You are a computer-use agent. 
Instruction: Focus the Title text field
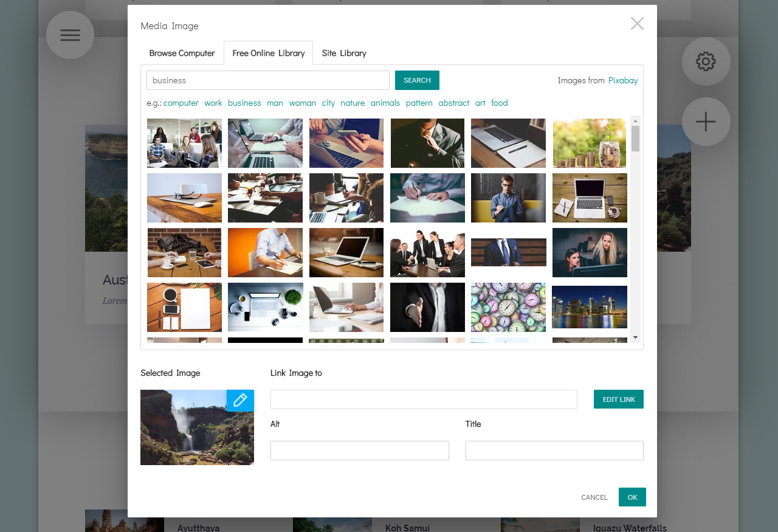554,451
